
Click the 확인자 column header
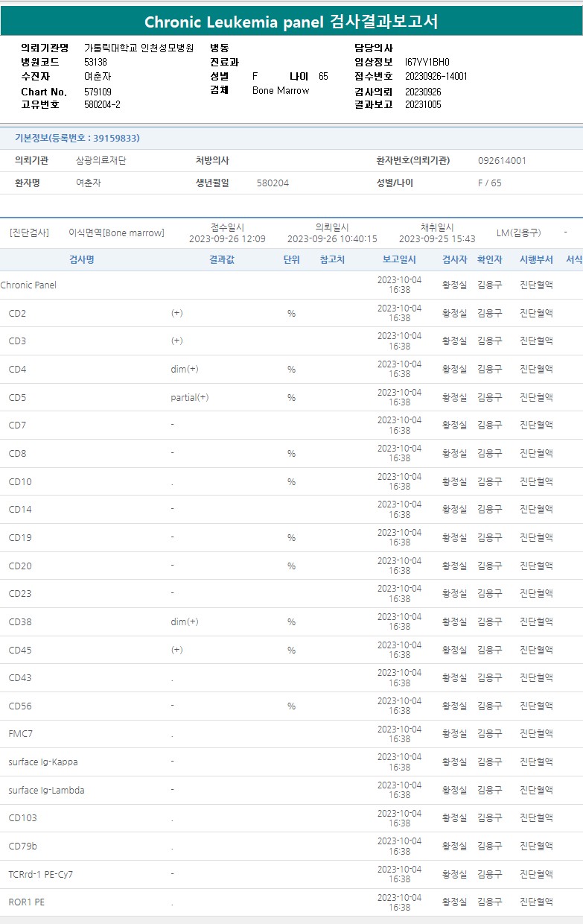pyautogui.click(x=489, y=259)
